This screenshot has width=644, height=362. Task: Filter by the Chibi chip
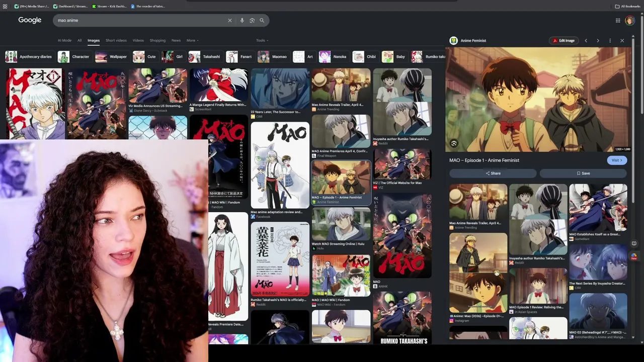[365, 57]
